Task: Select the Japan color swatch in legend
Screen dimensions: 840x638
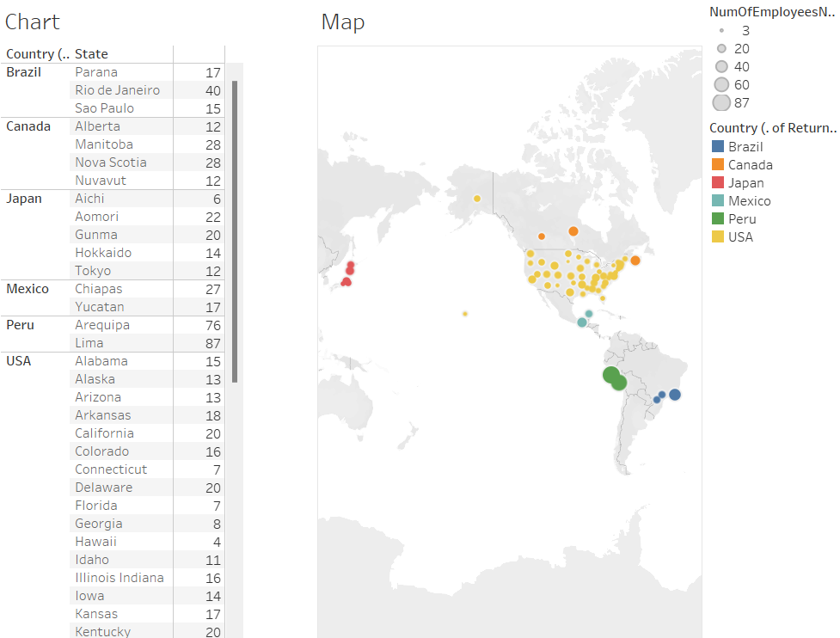Action: [x=718, y=182]
